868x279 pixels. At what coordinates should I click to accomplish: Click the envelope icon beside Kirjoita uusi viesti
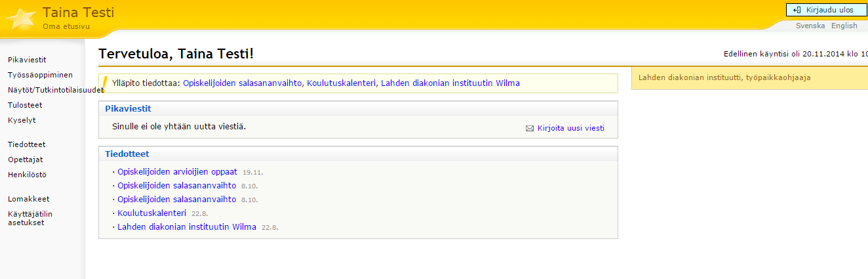click(x=530, y=129)
